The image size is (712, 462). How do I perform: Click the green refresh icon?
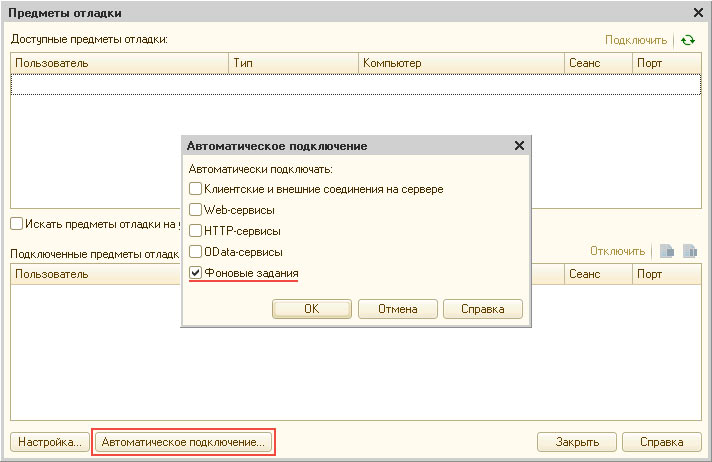tap(687, 40)
